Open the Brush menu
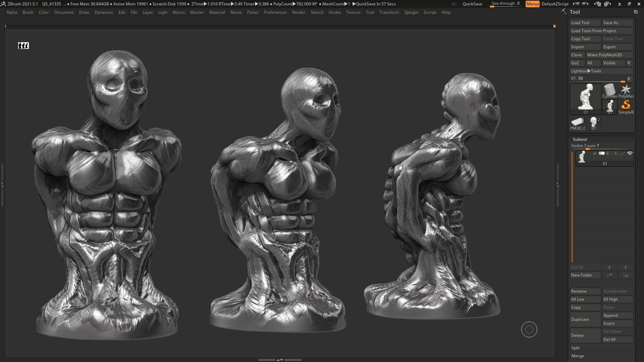The width and height of the screenshot is (644, 362). click(x=28, y=12)
